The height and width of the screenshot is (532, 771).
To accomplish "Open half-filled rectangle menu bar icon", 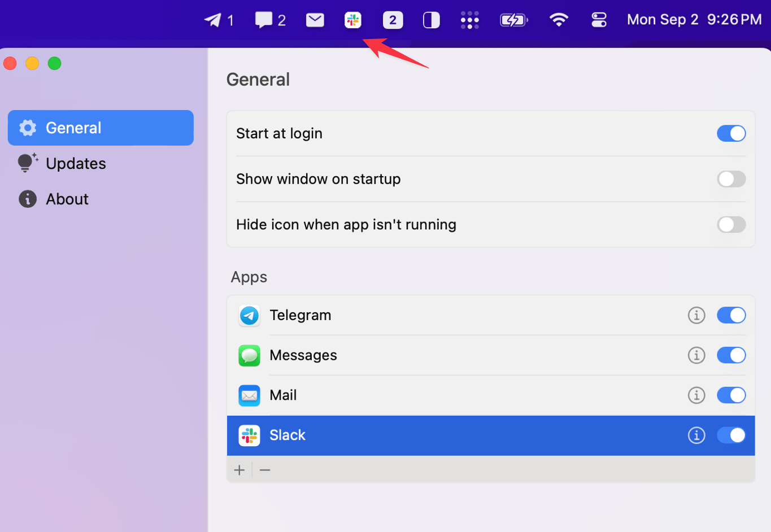I will click(x=431, y=20).
